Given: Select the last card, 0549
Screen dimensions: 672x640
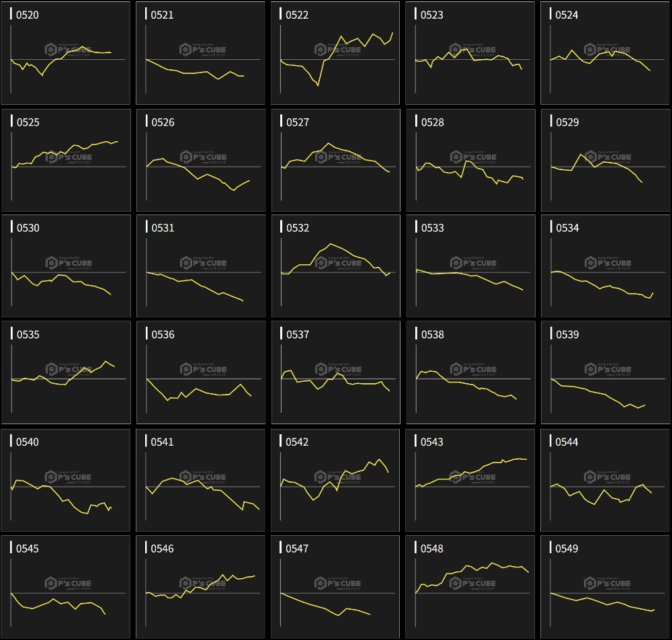Looking at the screenshot, I should [605, 586].
